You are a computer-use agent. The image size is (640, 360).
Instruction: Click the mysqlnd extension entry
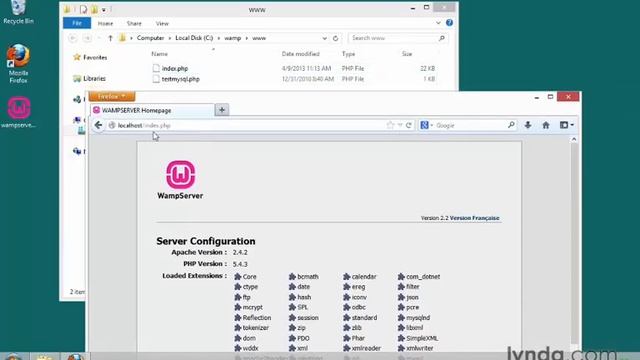coord(414,318)
